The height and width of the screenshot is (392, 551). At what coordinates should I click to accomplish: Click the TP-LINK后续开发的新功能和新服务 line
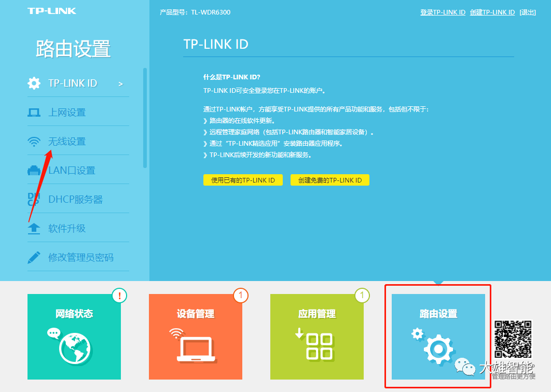(257, 155)
